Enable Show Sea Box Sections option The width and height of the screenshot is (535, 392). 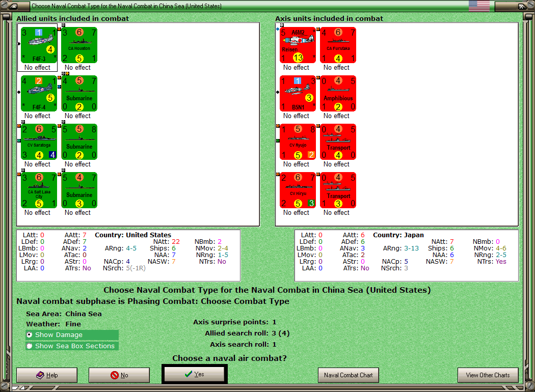click(72, 346)
